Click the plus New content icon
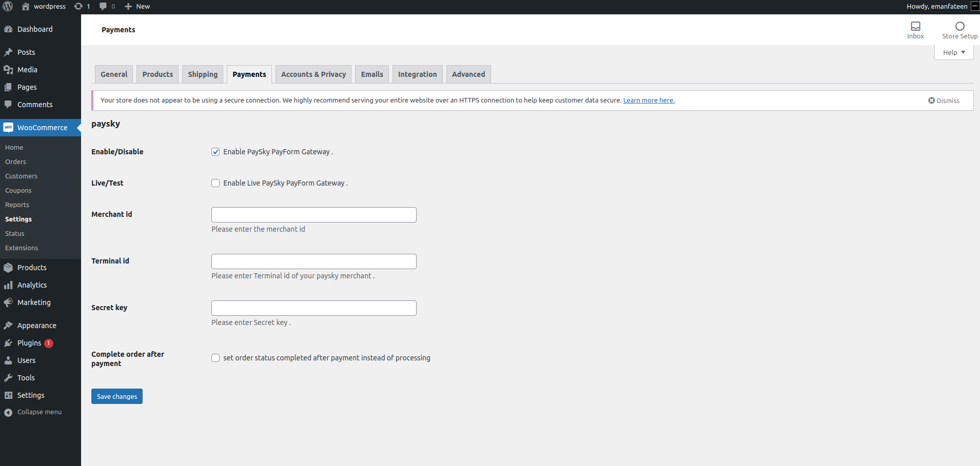Image resolution: width=980 pixels, height=466 pixels. [128, 6]
